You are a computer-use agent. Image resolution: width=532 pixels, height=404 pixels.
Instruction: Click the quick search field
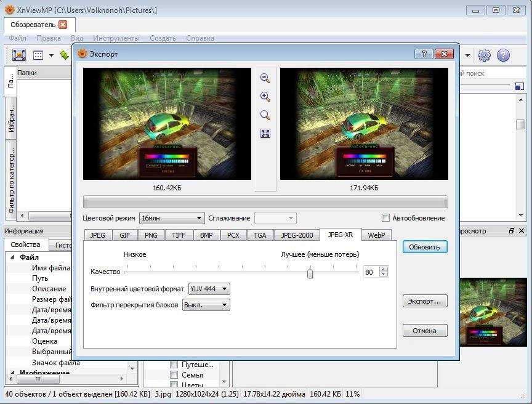click(493, 73)
